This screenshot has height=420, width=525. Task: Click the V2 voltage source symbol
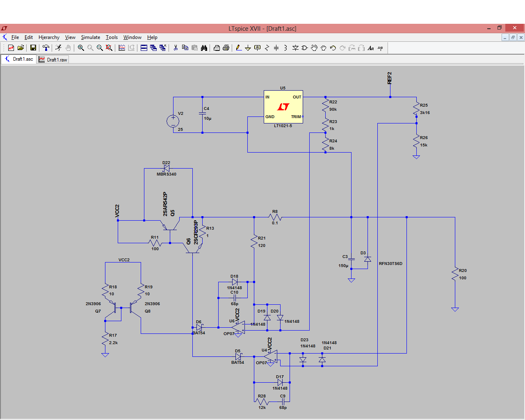(x=173, y=121)
